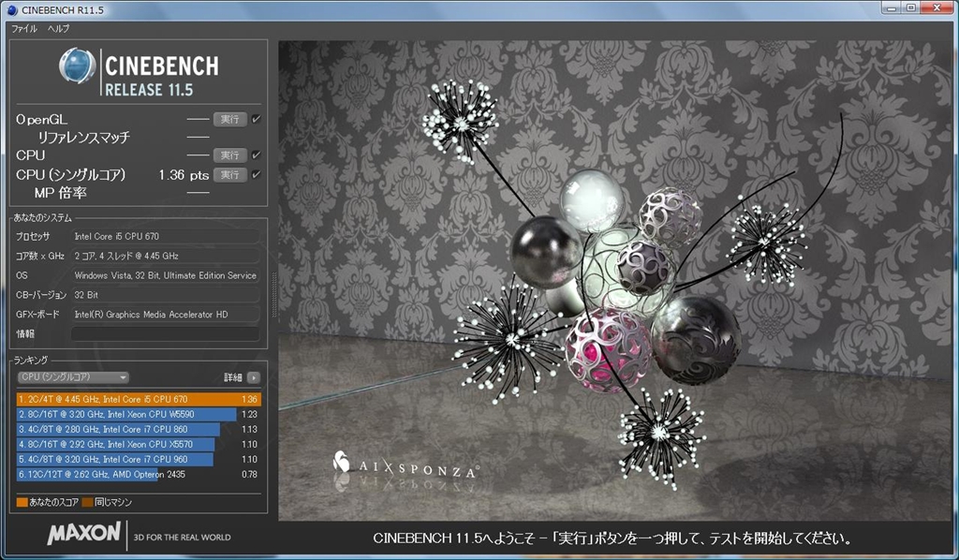Click the rendered scene preview image
959x560 pixels.
click(615, 281)
